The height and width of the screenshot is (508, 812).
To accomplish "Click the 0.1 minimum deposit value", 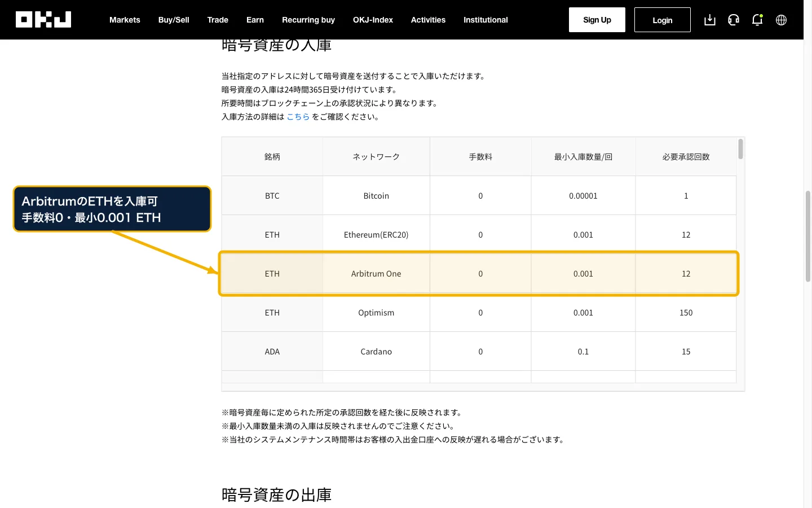I will tap(583, 352).
